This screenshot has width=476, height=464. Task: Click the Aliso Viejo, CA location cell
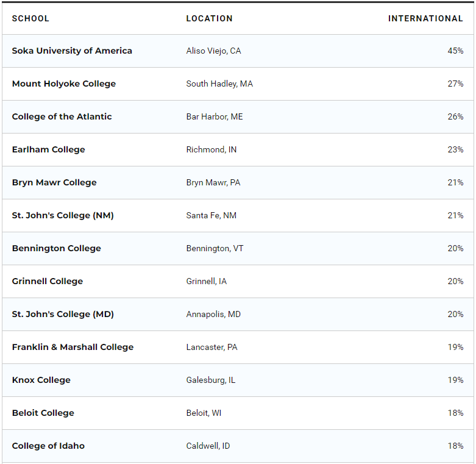pos(213,51)
